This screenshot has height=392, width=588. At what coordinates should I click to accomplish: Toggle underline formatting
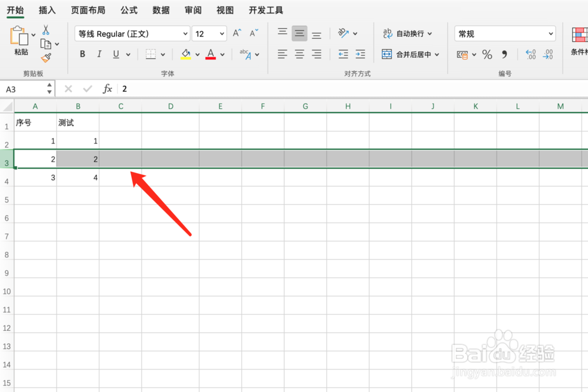(x=114, y=54)
